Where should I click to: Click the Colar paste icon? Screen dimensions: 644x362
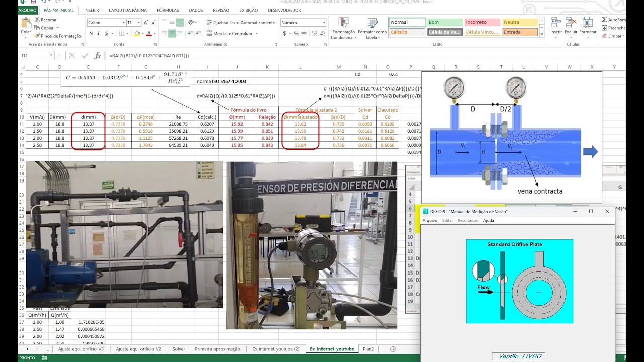click(26, 23)
